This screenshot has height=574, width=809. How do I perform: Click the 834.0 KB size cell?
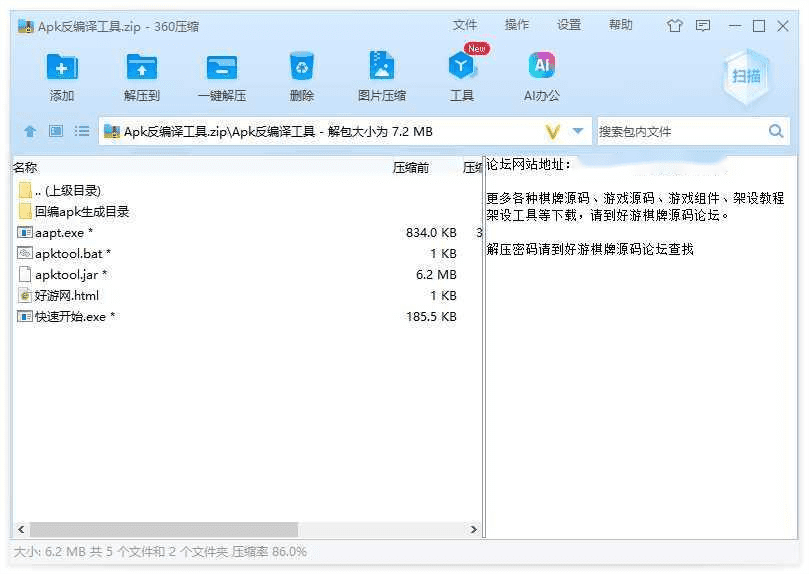point(431,233)
